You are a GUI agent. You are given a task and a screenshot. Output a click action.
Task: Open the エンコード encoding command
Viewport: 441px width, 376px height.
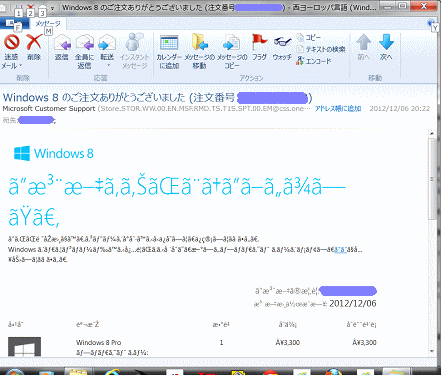pos(313,61)
